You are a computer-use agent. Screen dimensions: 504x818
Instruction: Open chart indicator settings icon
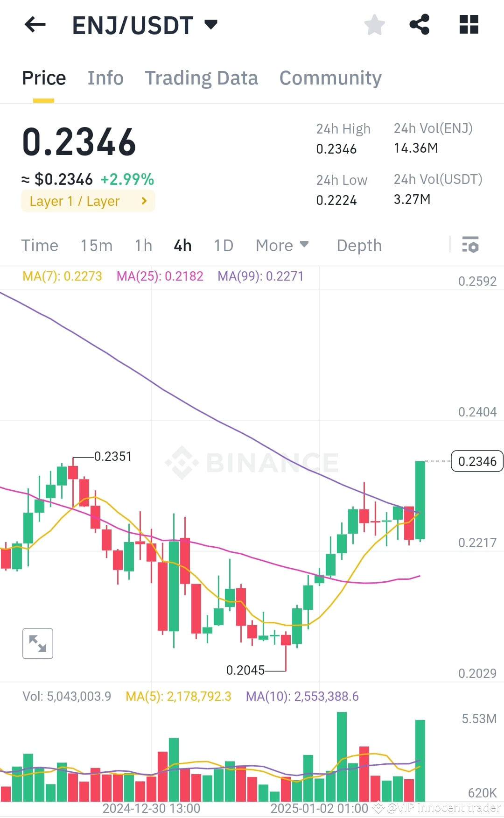pos(471,245)
